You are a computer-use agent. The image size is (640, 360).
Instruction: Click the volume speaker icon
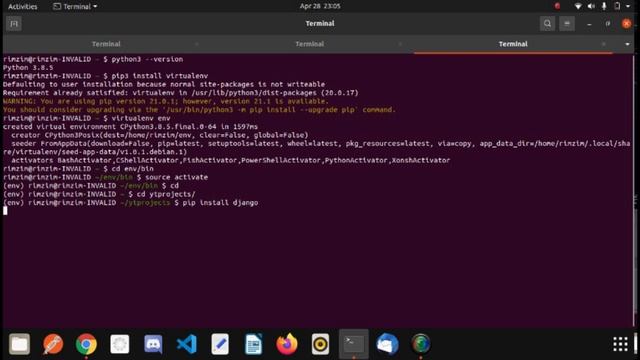(x=591, y=6)
